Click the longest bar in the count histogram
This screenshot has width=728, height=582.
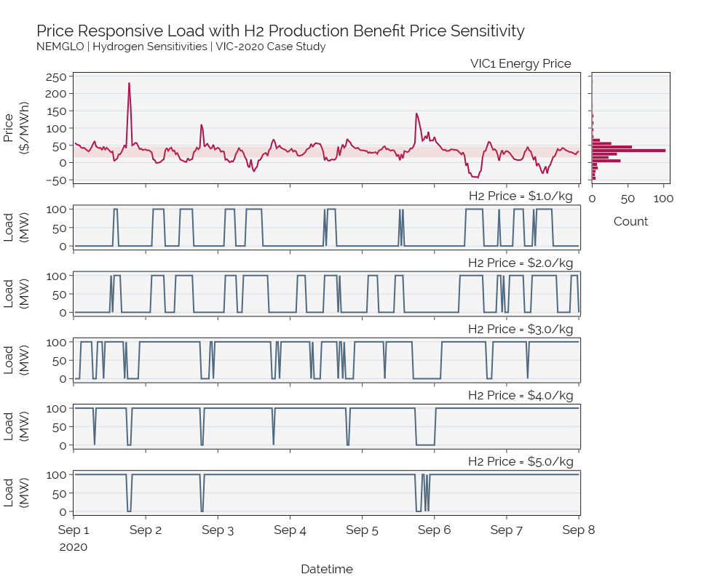click(629, 151)
